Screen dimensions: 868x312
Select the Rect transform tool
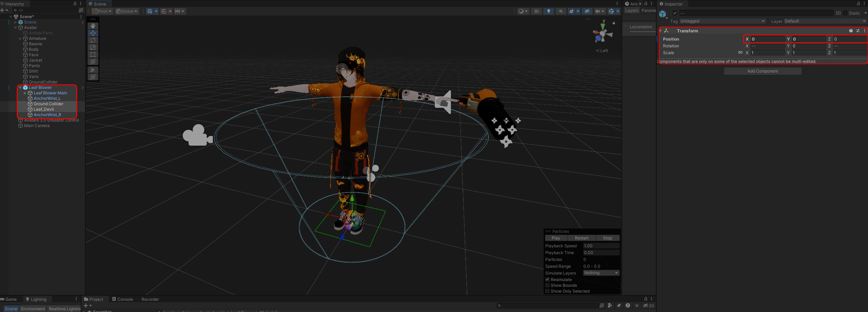[x=93, y=54]
